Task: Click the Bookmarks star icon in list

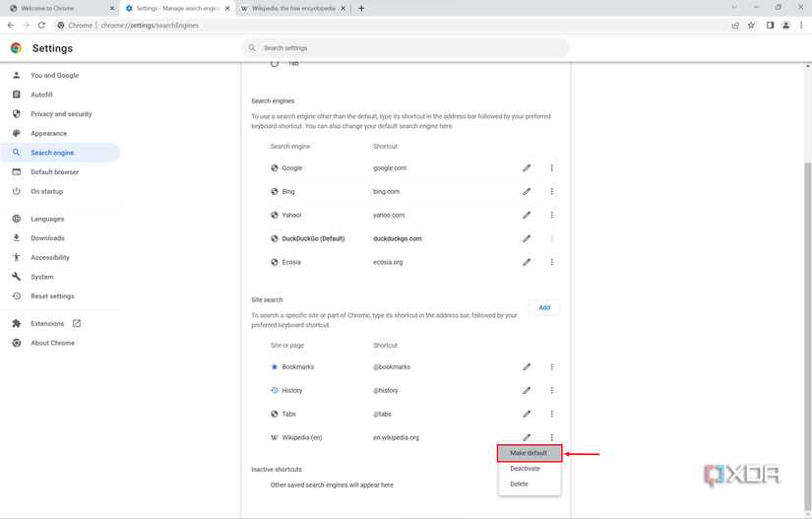Action: point(275,366)
